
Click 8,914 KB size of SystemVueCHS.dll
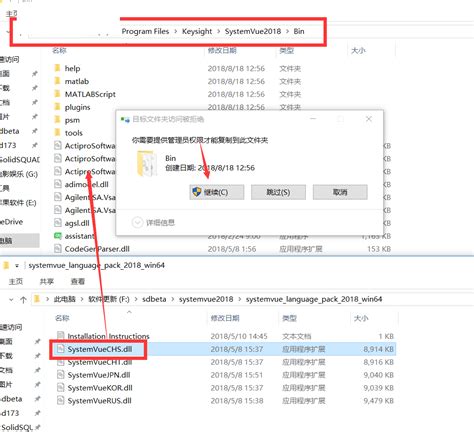click(378, 349)
